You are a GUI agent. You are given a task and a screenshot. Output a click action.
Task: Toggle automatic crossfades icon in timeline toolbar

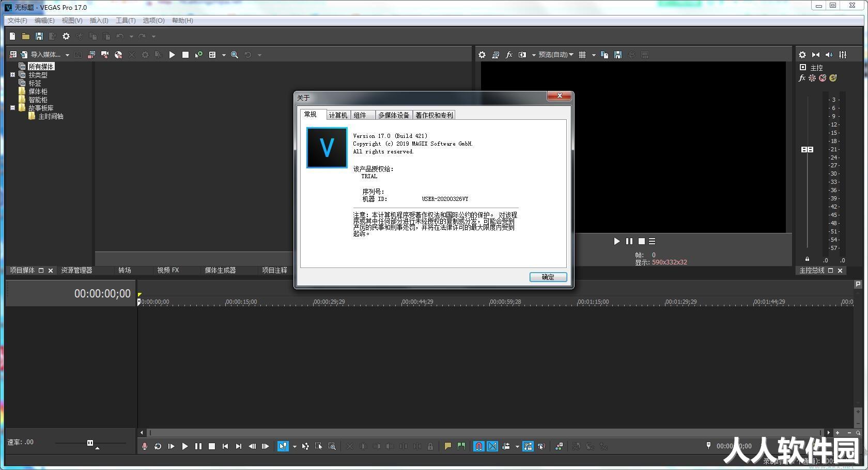click(x=492, y=446)
